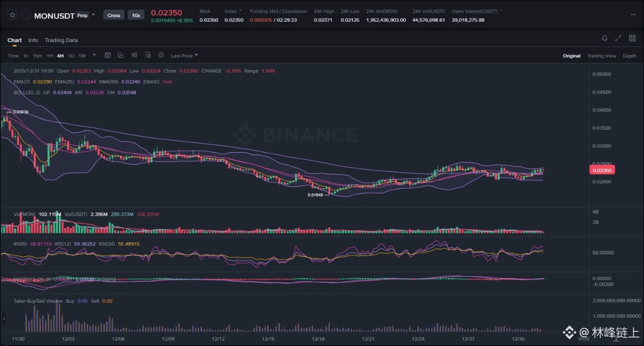Open the candlestick chart style icon
The image size is (644, 346).
click(134, 55)
